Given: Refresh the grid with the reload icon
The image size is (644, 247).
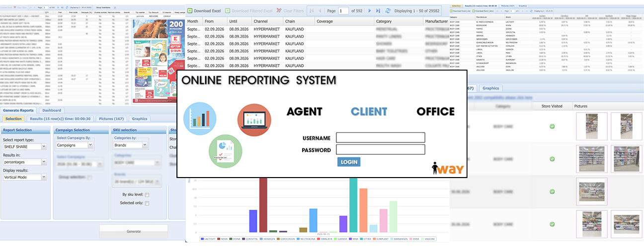Looking at the screenshot, I should (388, 10).
